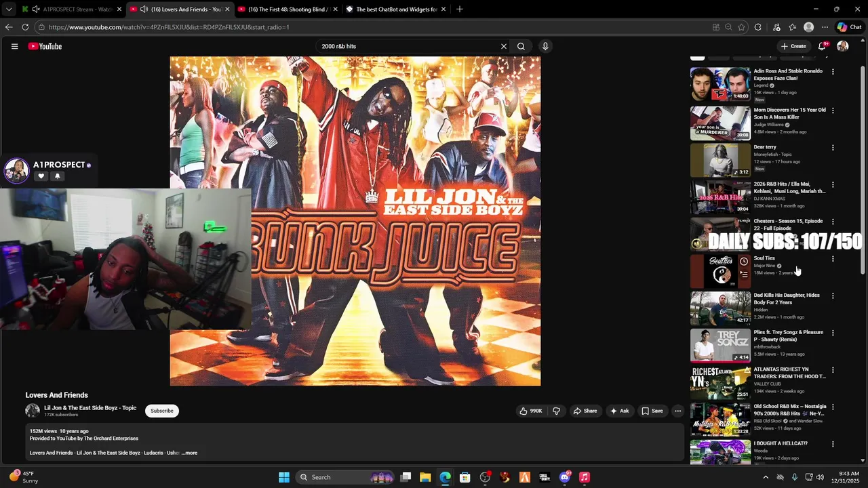Open the media control music note icon
The height and width of the screenshot is (488, 868).
(776, 27)
